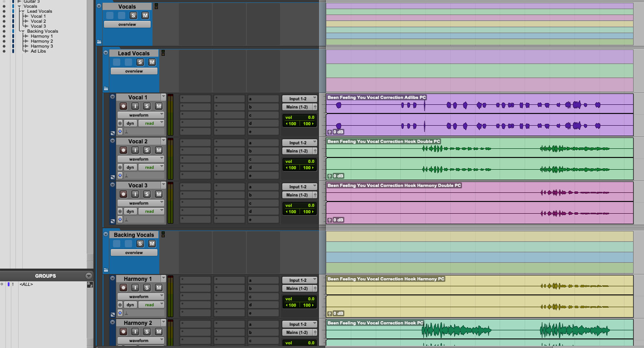644x348 pixels.
Task: Solo the Vocal 2 track
Action: click(x=147, y=150)
